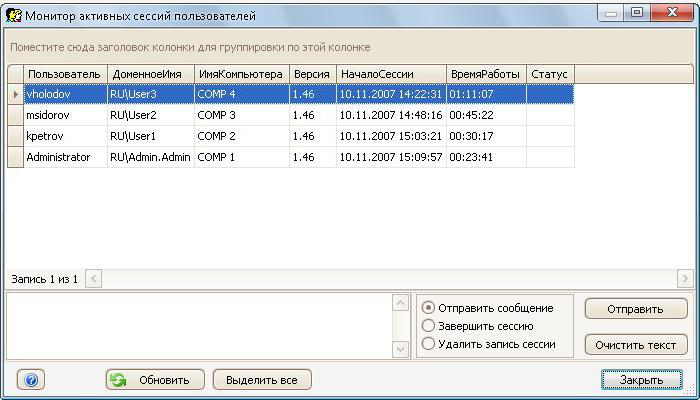Click the message box scroll down arrow
700x400 pixels.
(x=400, y=349)
